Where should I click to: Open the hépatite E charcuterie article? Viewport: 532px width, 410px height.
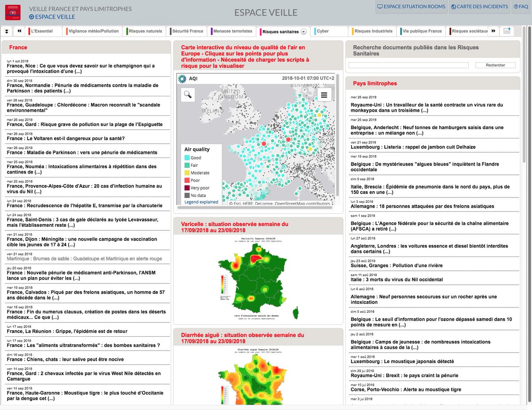(x=85, y=206)
